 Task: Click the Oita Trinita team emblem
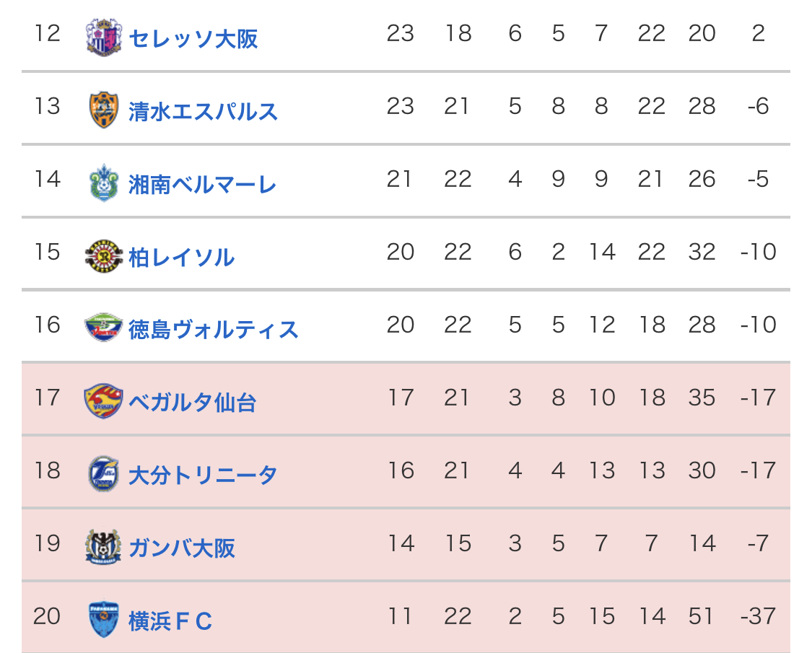coord(103,474)
